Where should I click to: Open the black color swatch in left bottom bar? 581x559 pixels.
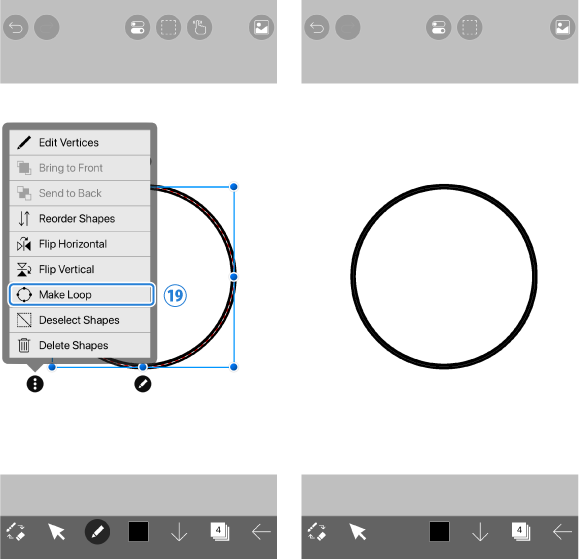139,532
